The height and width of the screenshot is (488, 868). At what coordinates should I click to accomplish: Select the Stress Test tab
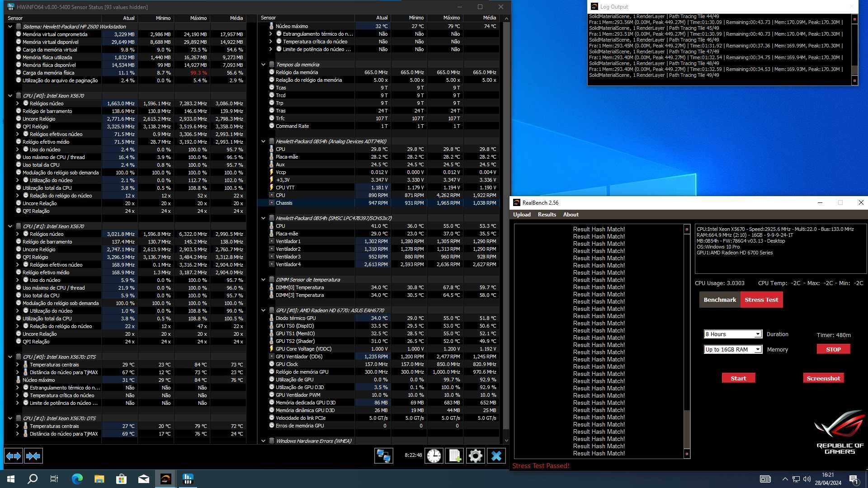(x=761, y=300)
